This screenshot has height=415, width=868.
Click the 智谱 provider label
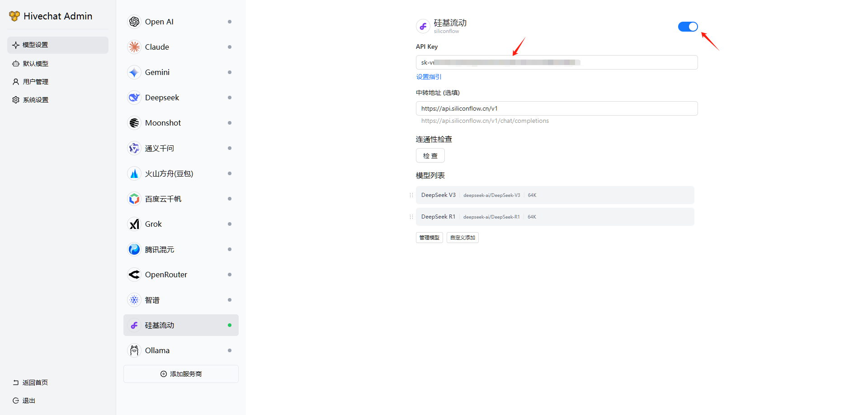click(x=152, y=300)
